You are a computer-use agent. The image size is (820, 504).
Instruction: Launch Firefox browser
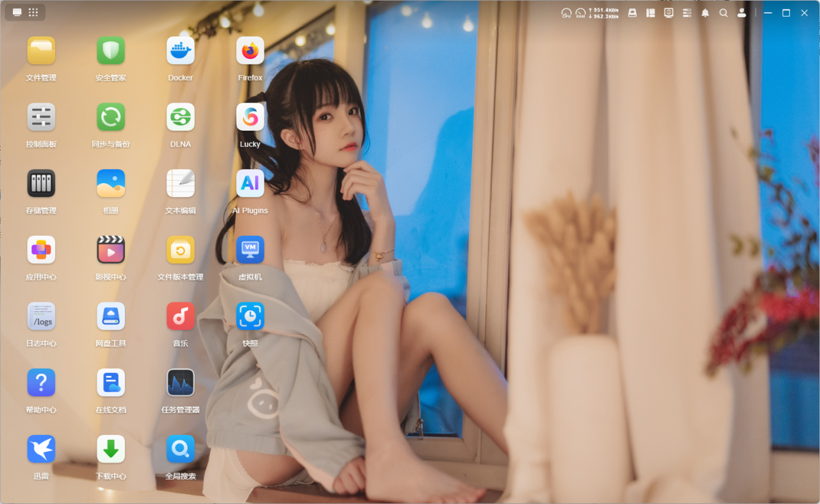pyautogui.click(x=250, y=51)
